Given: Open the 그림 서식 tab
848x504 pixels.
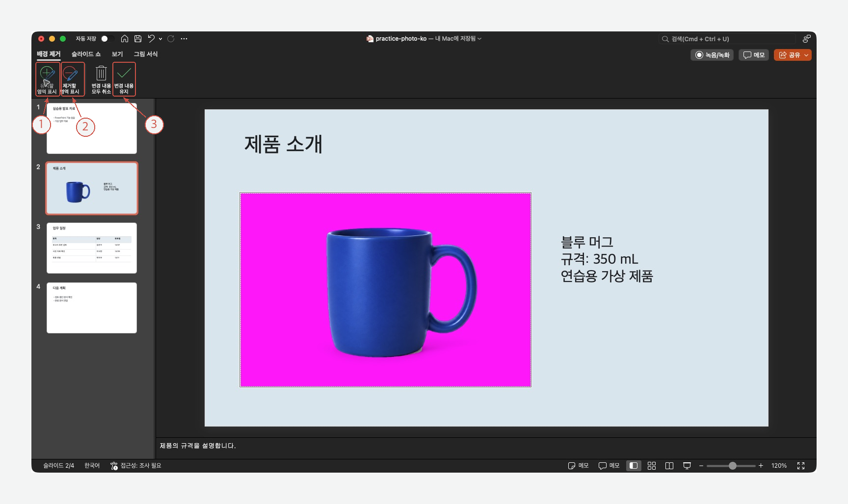Looking at the screenshot, I should (146, 54).
